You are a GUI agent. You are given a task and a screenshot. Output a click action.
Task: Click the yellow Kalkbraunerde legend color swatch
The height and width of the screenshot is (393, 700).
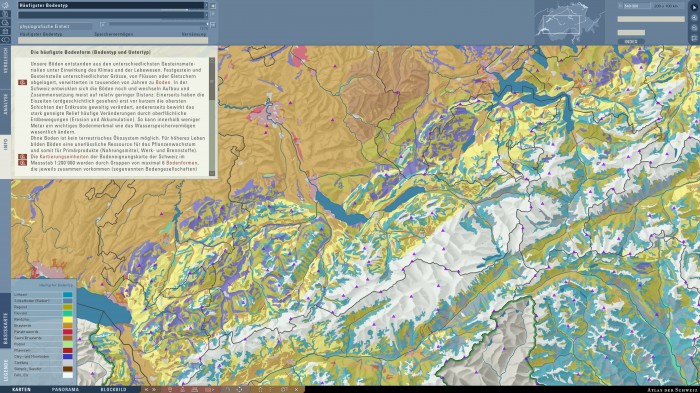67,319
